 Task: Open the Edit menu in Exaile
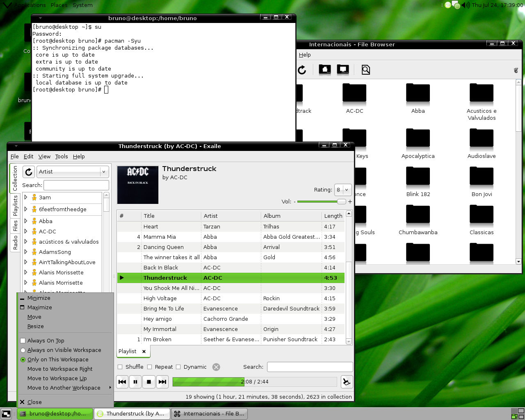pos(29,157)
